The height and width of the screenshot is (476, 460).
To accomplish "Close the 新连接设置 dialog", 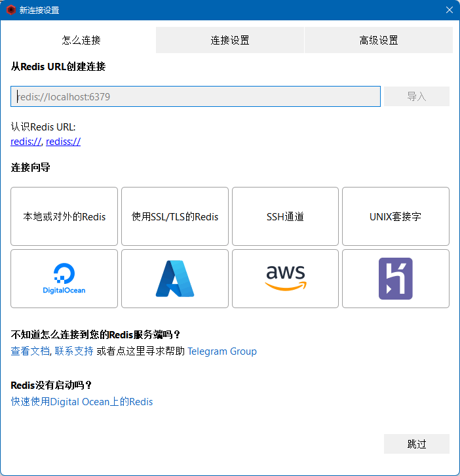I will click(x=450, y=10).
